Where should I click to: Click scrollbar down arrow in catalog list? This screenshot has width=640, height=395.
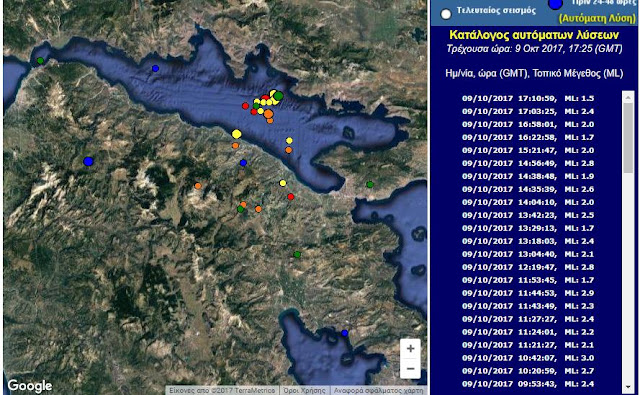[628, 387]
